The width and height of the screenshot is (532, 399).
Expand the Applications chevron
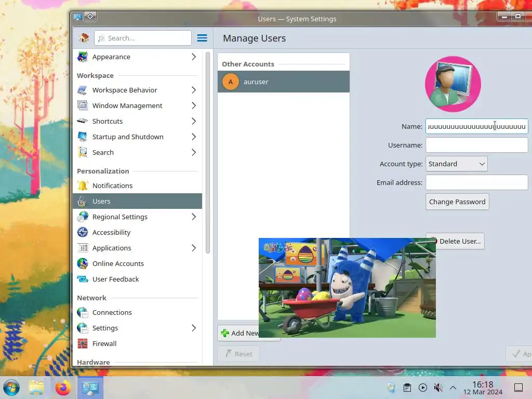point(194,248)
